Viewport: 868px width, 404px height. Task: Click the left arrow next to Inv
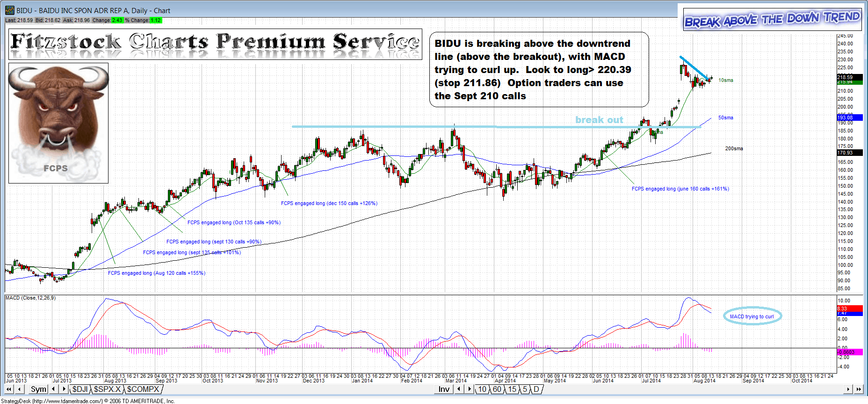pyautogui.click(x=459, y=389)
